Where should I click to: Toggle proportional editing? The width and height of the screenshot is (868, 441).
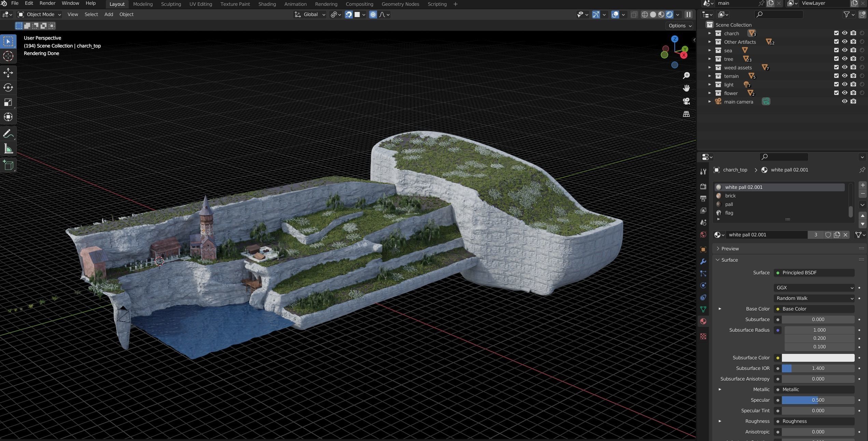point(373,14)
